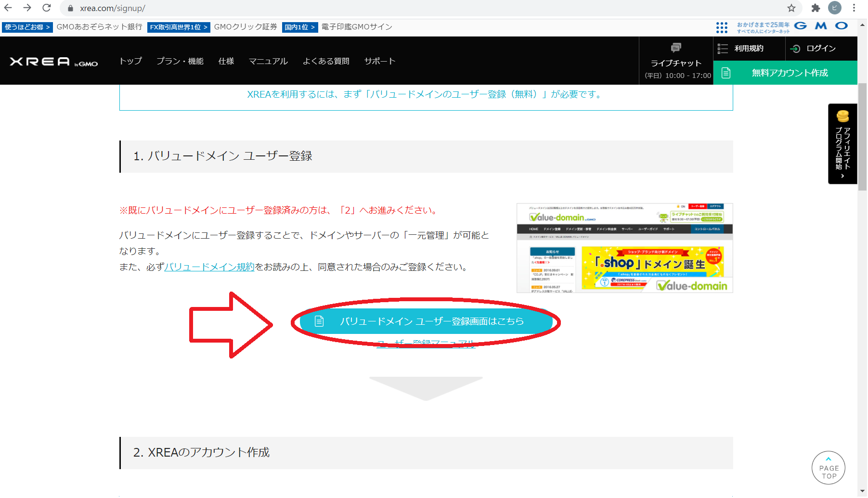Go forward in browser history
The height and width of the screenshot is (498, 868).
click(x=27, y=8)
